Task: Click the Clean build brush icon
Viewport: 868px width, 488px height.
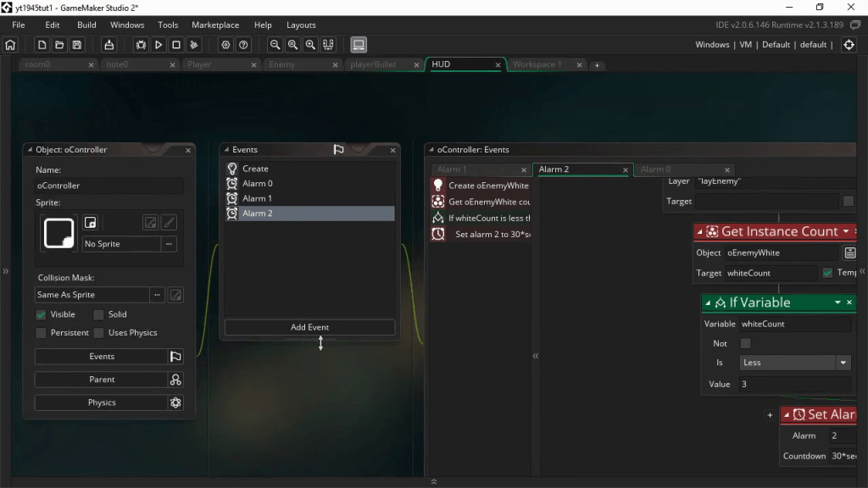Action: coord(194,45)
